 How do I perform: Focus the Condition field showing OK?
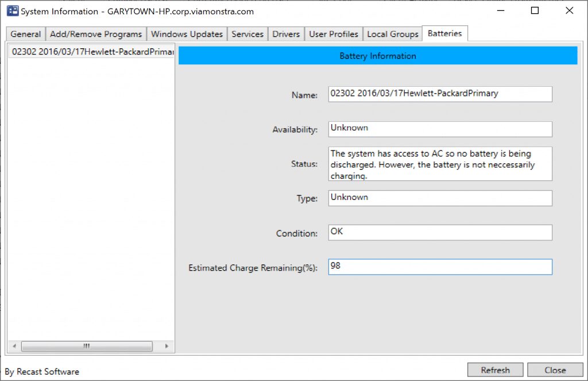(440, 233)
